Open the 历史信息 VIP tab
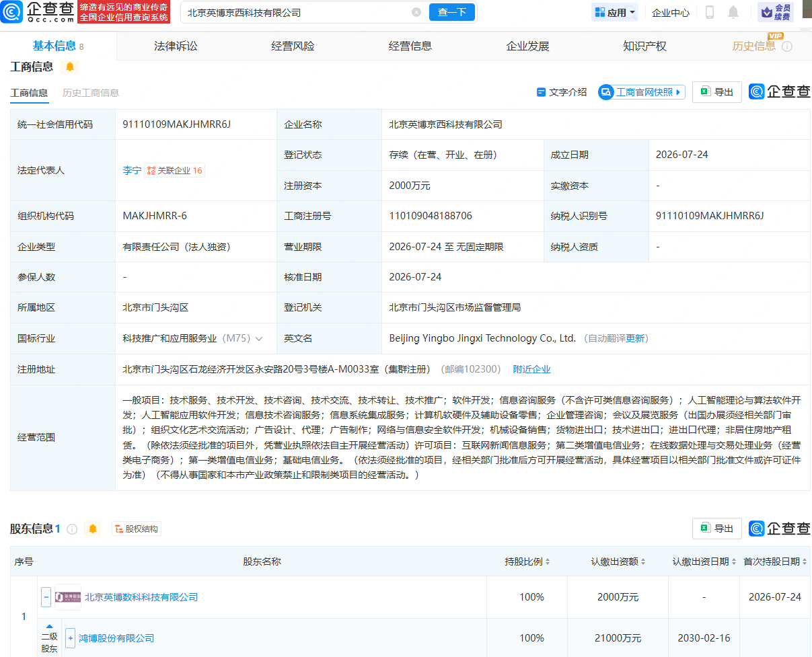 [754, 46]
